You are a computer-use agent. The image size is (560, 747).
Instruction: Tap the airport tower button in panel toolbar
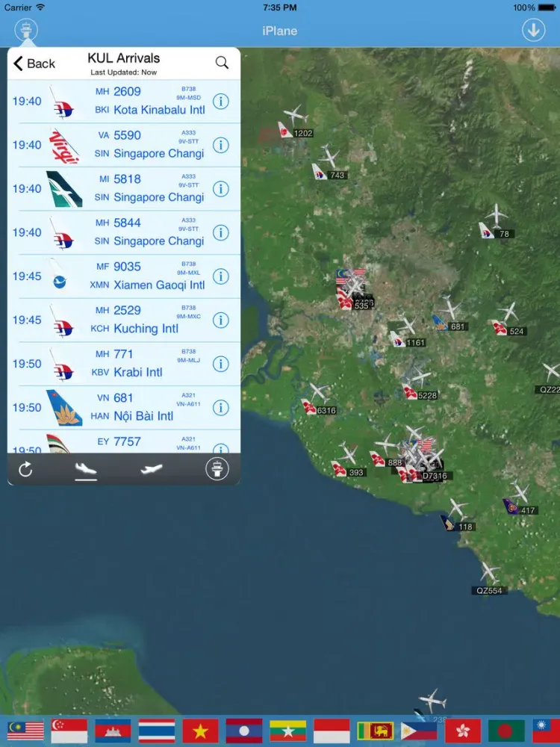(217, 469)
